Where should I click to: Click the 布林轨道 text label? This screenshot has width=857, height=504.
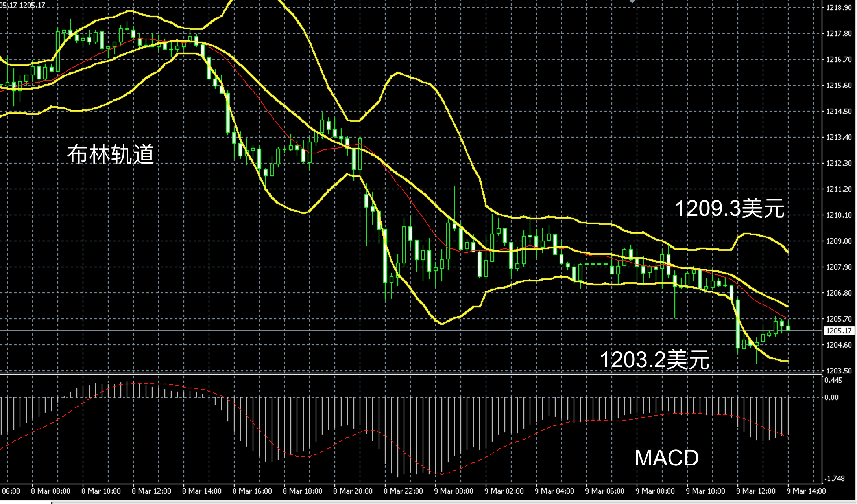(x=111, y=154)
